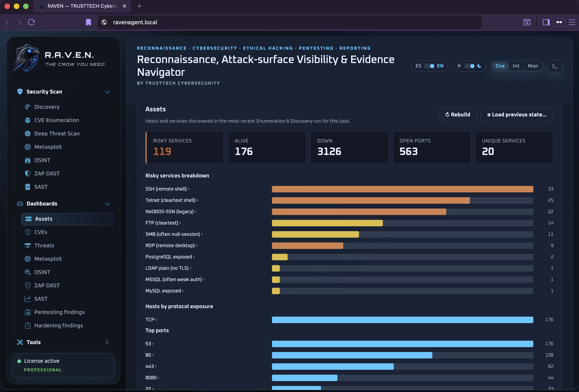This screenshot has width=579, height=392.
Task: Click the CVEs shield icon in Dashboards
Action: point(28,232)
